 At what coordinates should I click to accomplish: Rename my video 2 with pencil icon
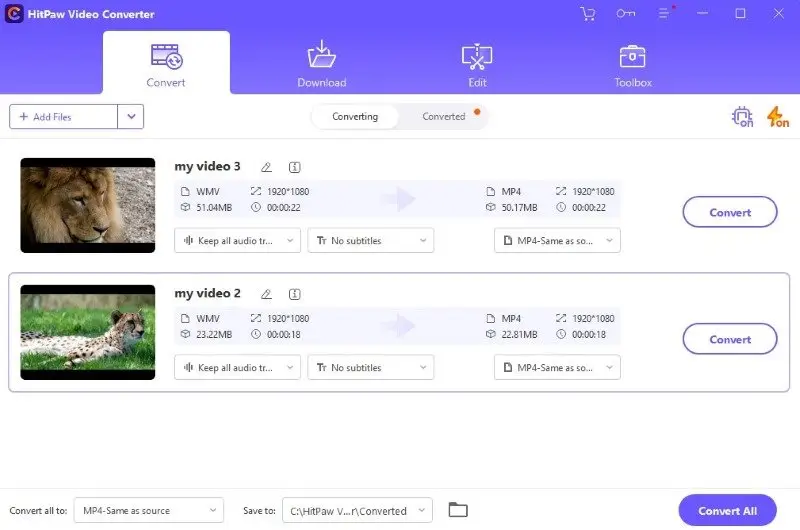[x=266, y=294]
